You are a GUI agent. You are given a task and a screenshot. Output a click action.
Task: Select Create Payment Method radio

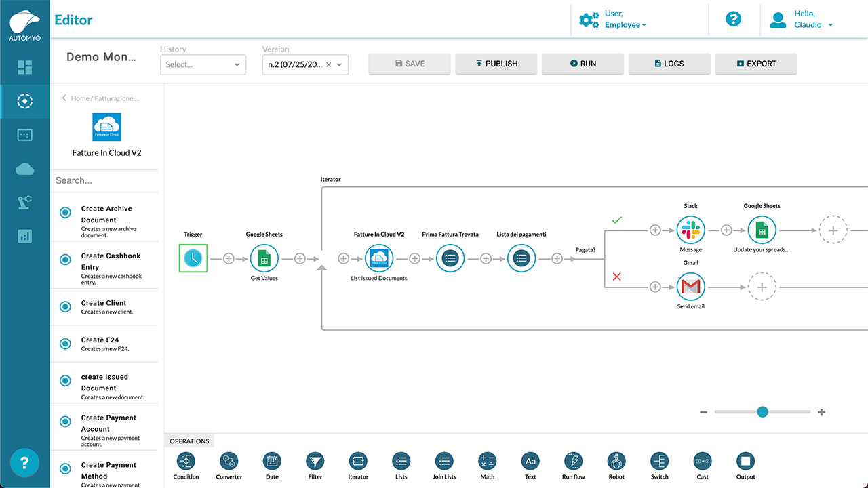(65, 468)
